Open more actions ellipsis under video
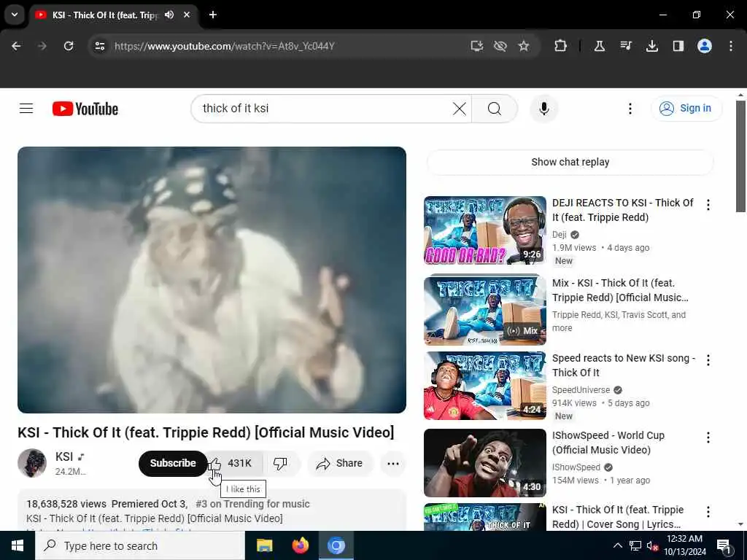The image size is (747, 560). pyautogui.click(x=393, y=463)
